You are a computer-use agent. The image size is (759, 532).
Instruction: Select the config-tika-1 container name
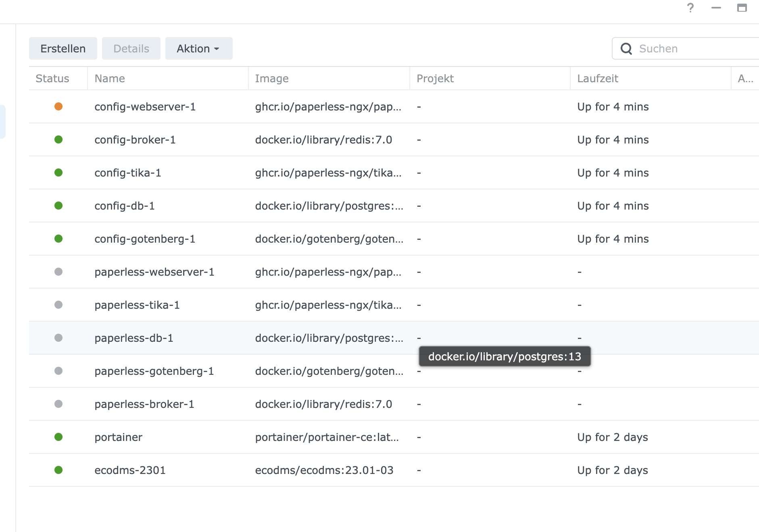click(x=128, y=173)
